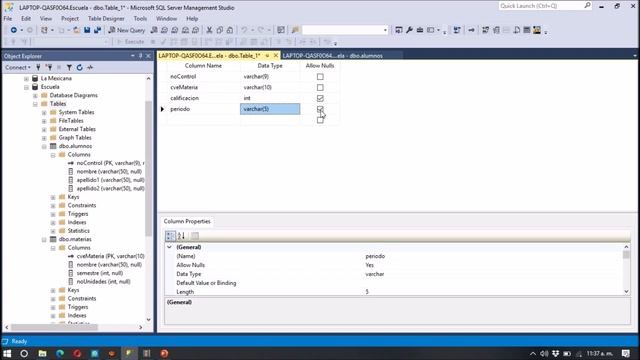The image size is (640, 360).
Task: Click the Set Primary Key icon
Action: pos(471,30)
